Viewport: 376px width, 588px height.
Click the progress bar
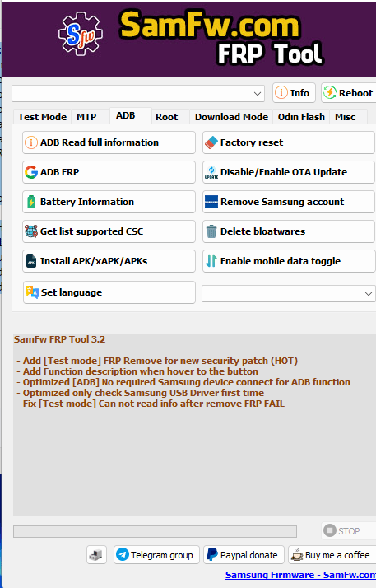click(155, 531)
